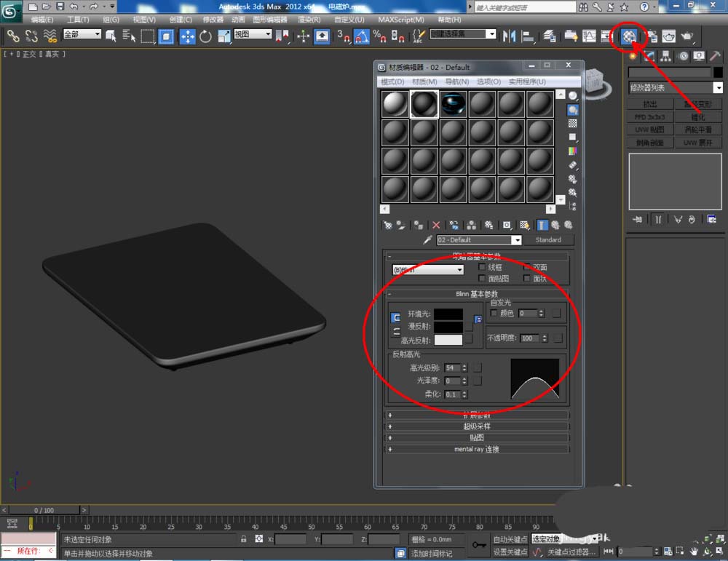The height and width of the screenshot is (561, 728).
Task: Open the Layer Manager
Action: tap(550, 36)
